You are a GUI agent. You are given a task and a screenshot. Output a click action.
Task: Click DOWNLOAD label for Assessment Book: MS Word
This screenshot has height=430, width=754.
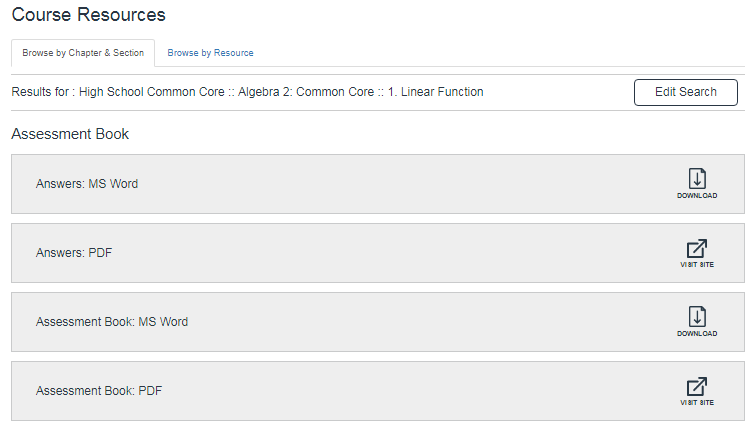point(697,334)
